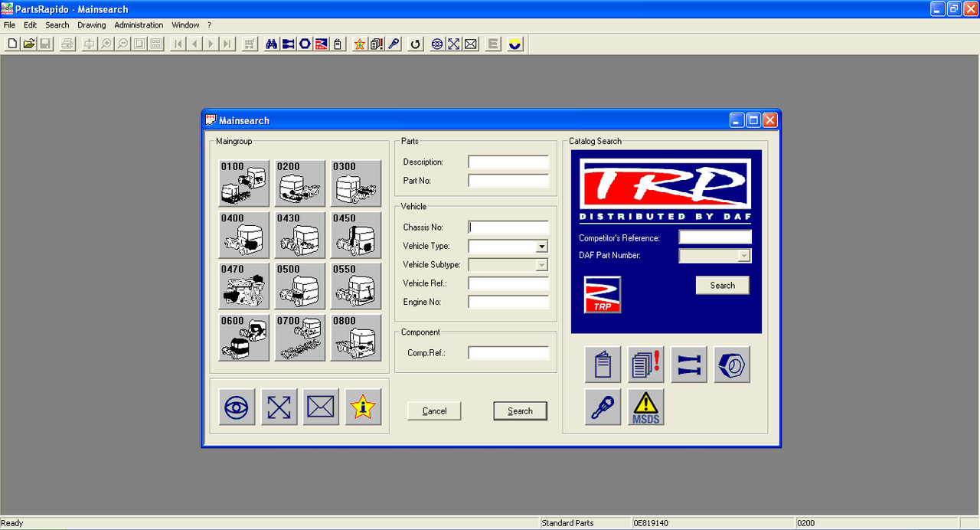Click the Description input field
The image size is (980, 530).
click(x=508, y=162)
